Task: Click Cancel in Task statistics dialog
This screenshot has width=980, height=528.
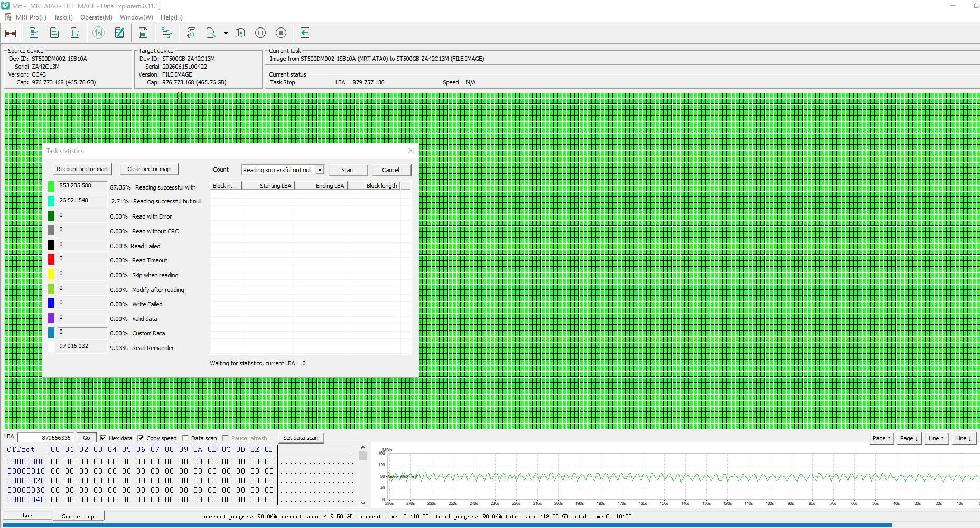Action: click(x=390, y=170)
